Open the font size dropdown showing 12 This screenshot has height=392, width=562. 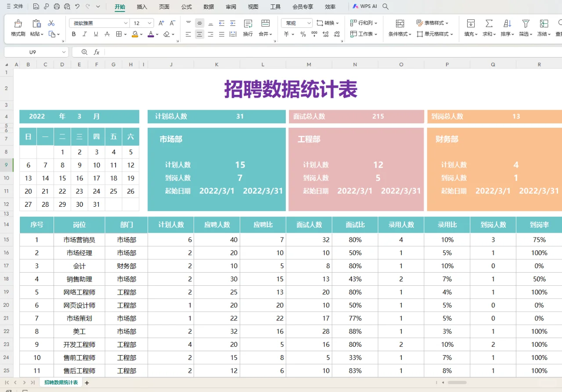(x=150, y=23)
